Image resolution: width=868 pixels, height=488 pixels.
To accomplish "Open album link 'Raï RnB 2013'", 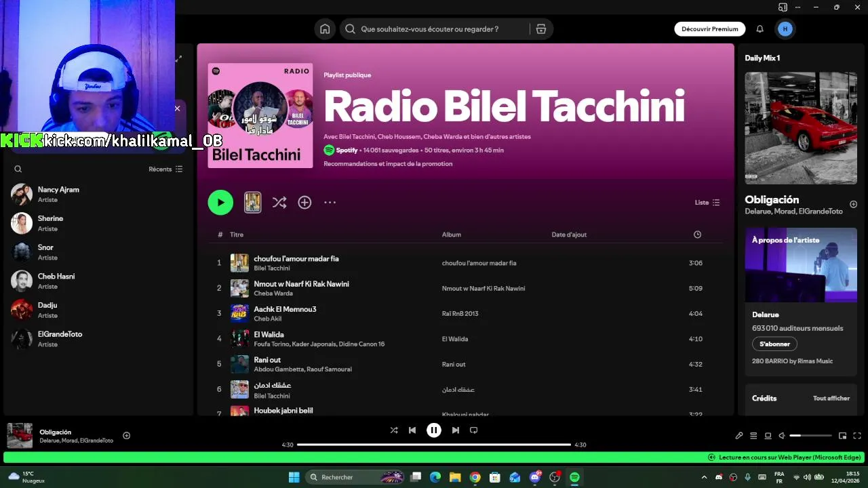I will (460, 314).
